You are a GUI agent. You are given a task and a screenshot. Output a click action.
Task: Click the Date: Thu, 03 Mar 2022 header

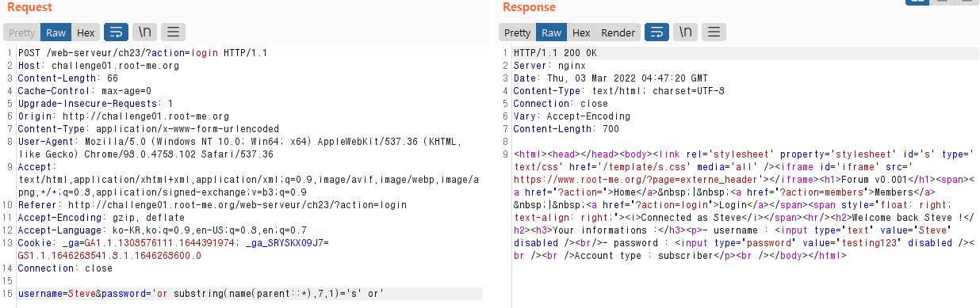(611, 78)
